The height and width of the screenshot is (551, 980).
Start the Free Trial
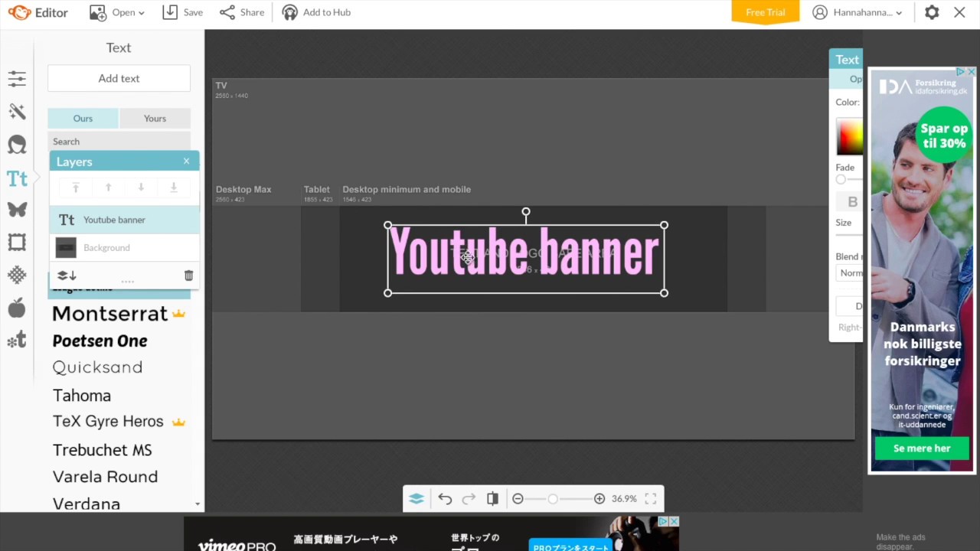tap(766, 12)
